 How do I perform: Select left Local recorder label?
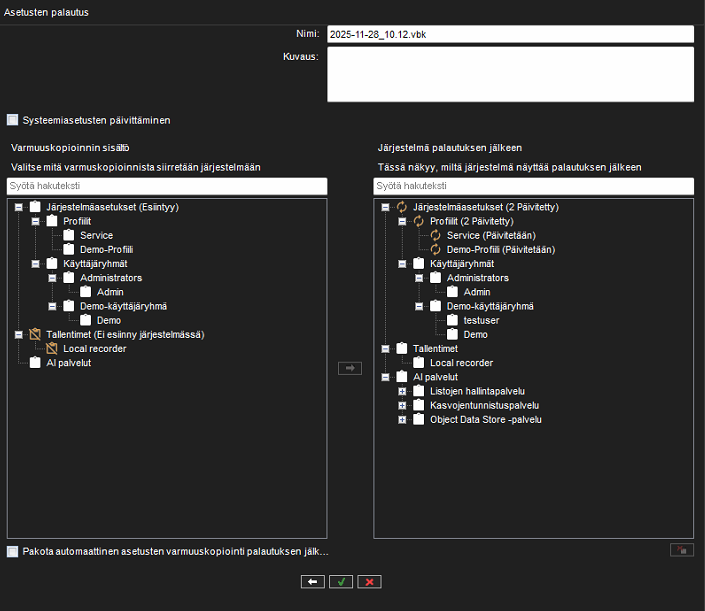click(94, 349)
